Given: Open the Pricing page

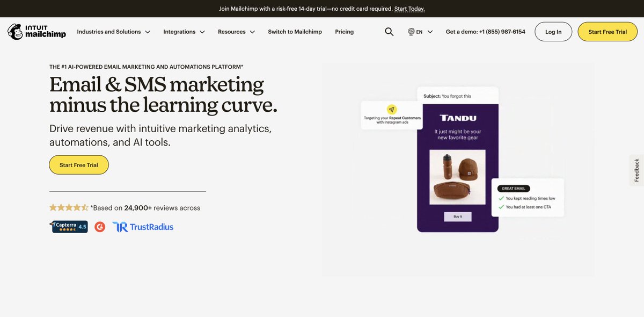Looking at the screenshot, I should [345, 32].
